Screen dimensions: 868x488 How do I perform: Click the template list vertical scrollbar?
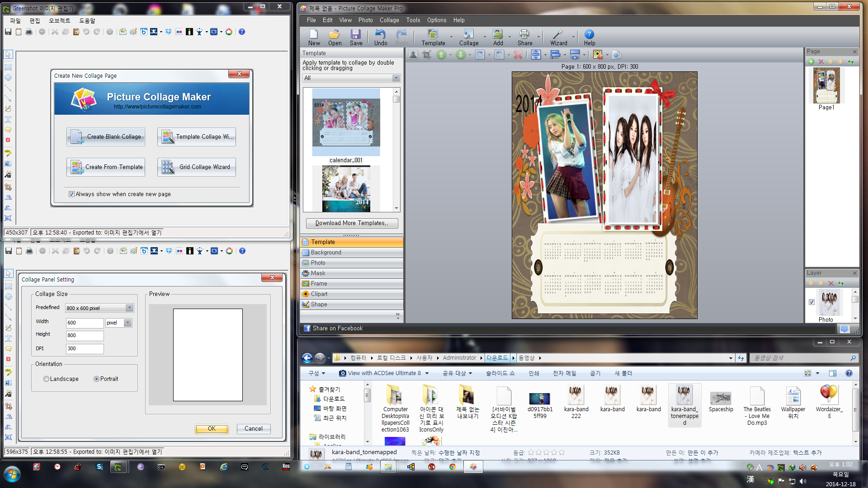pos(396,150)
